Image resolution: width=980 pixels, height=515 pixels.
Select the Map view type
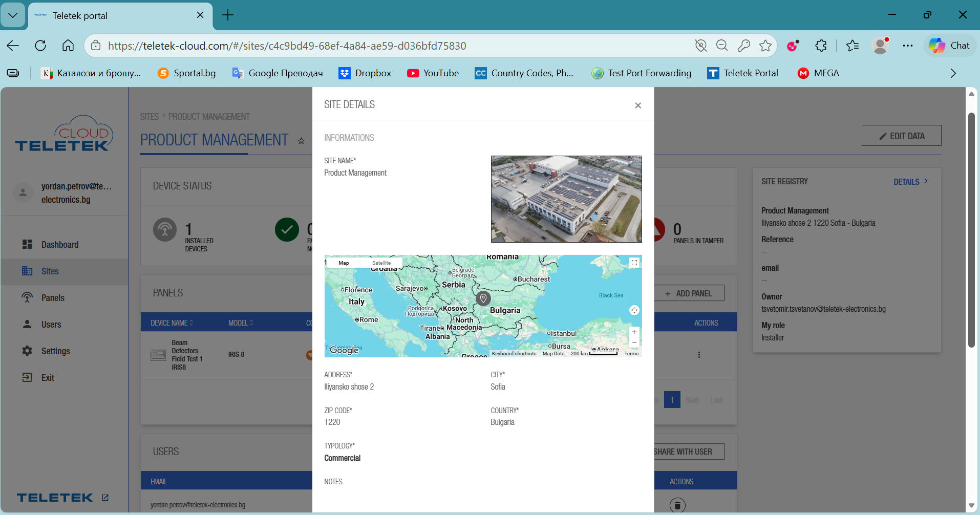click(344, 263)
